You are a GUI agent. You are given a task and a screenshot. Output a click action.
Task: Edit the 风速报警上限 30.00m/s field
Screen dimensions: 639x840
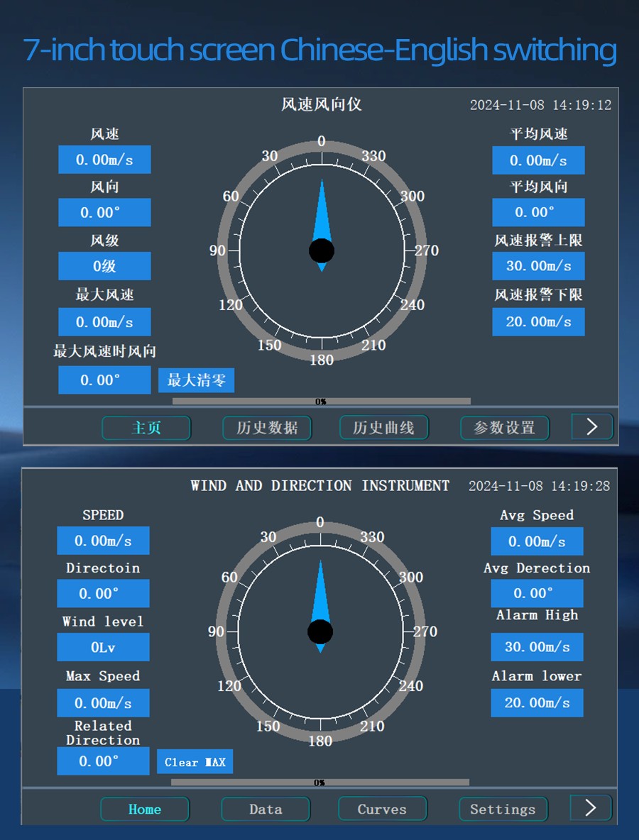(x=538, y=266)
